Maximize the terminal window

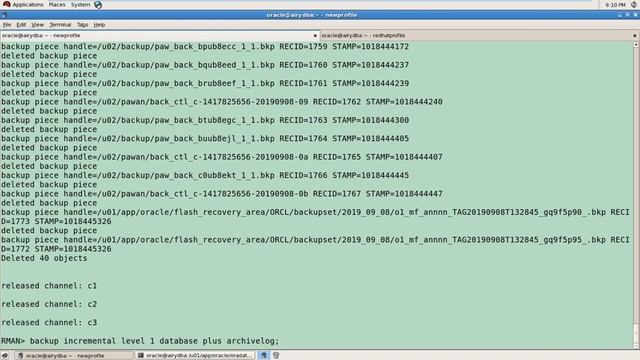pyautogui.click(x=627, y=15)
